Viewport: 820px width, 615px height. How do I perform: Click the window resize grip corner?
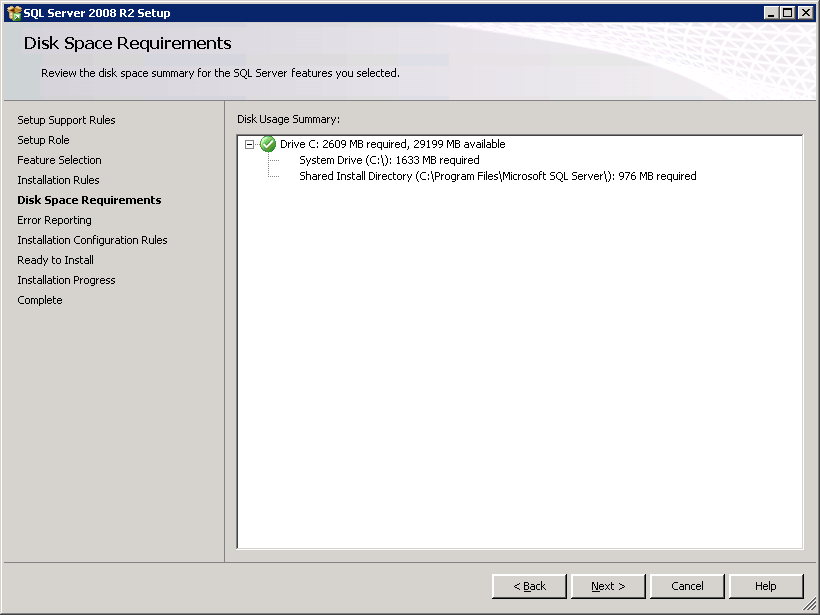pyautogui.click(x=809, y=604)
